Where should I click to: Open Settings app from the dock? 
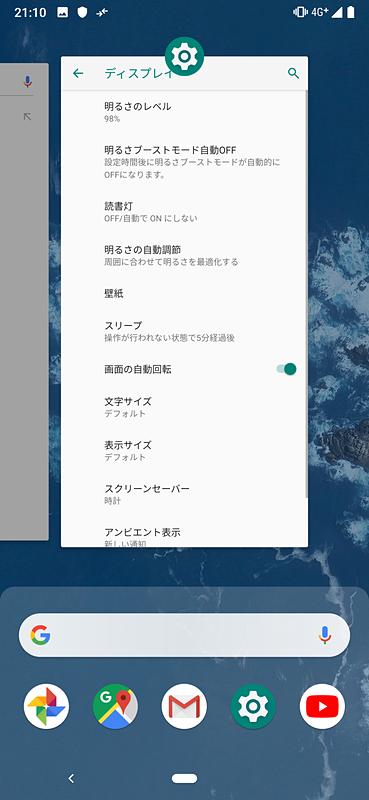pos(253,706)
